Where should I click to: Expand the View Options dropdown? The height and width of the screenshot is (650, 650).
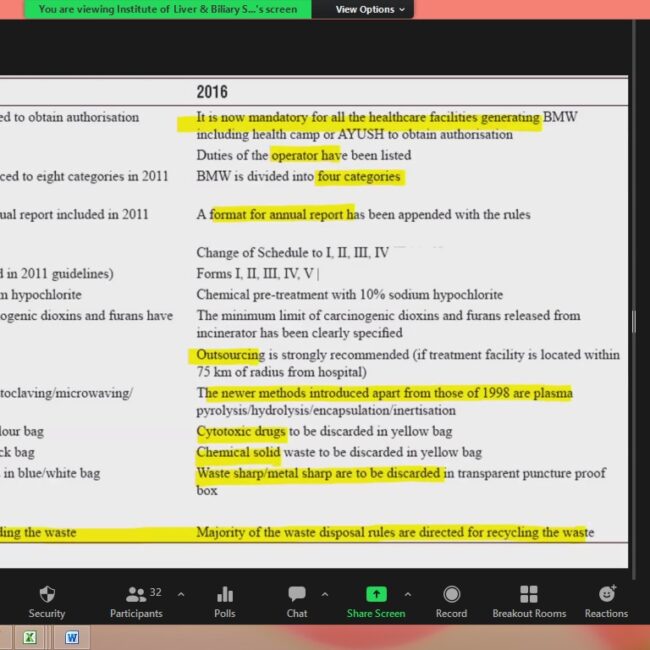(370, 9)
